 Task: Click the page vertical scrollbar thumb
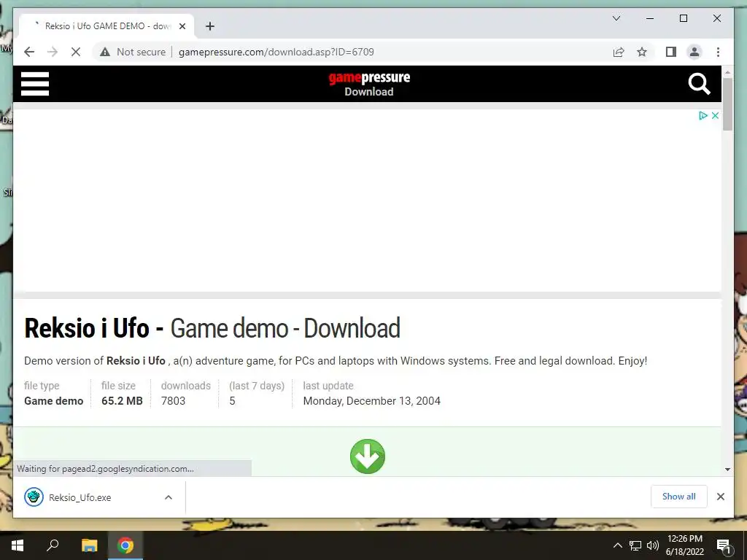click(727, 104)
